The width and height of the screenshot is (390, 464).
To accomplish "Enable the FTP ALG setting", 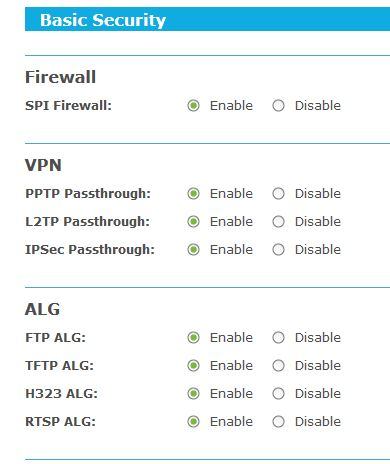I will point(193,338).
